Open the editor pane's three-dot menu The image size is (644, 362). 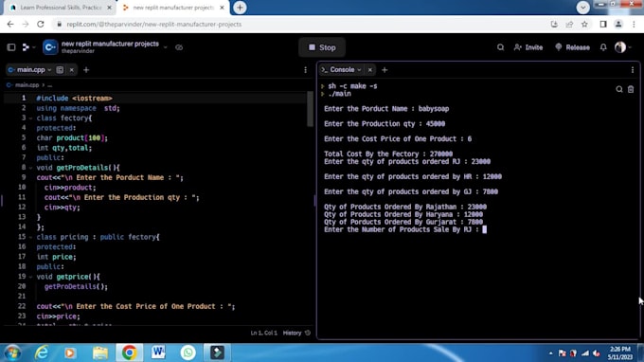(x=305, y=70)
